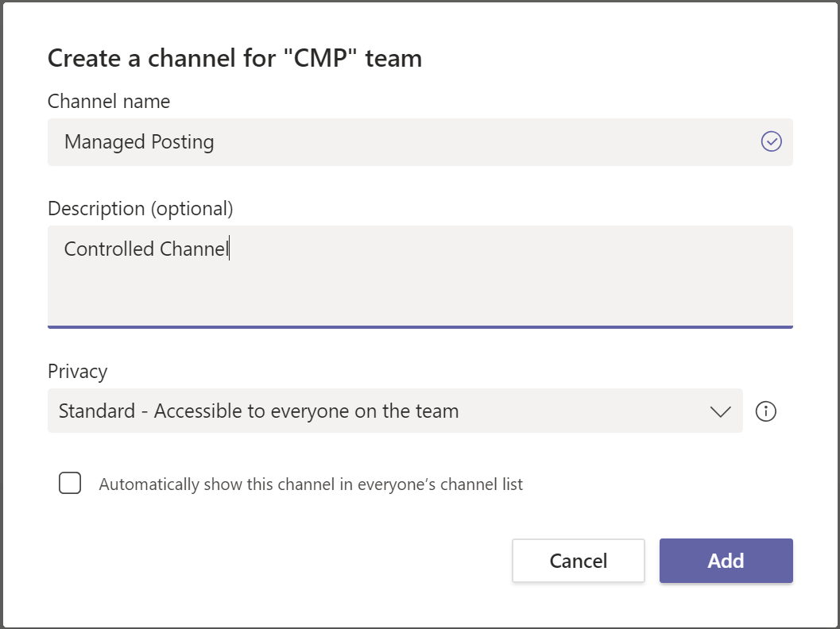Click the "Description (optional)" label
Image resolution: width=840 pixels, height=629 pixels.
point(141,208)
